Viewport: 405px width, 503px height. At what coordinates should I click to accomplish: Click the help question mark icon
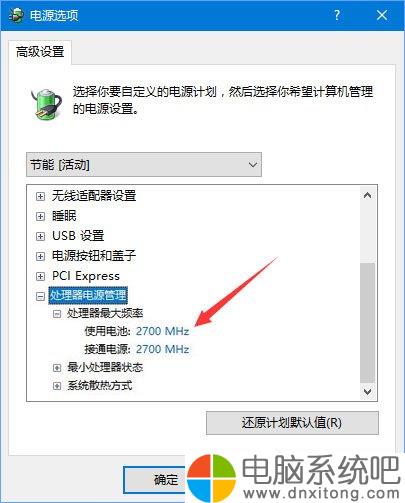(337, 15)
